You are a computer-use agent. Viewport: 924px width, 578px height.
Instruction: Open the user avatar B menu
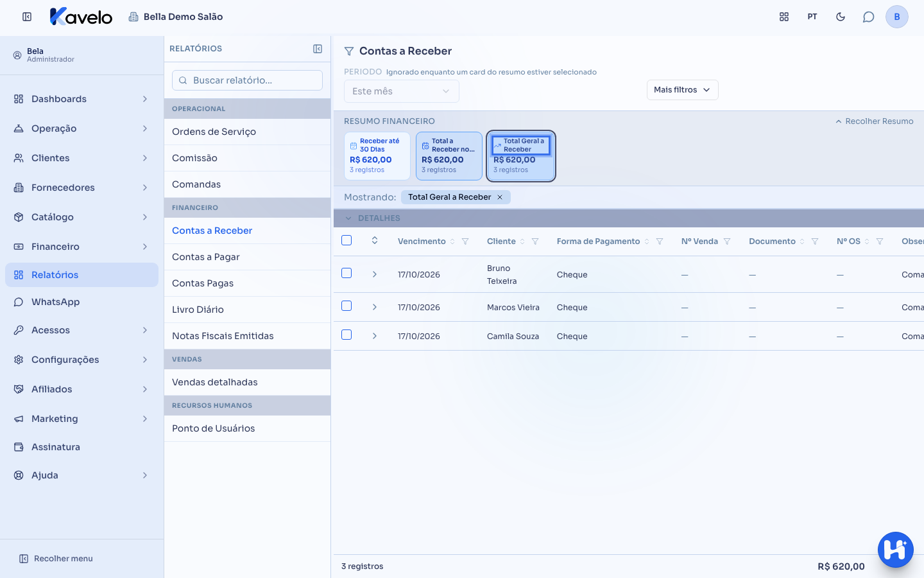897,17
